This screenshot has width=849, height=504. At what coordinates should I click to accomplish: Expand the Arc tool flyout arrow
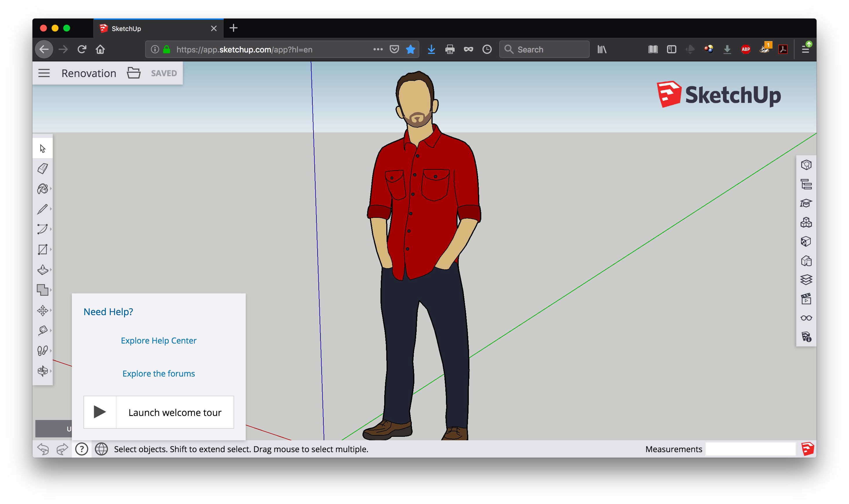[51, 229]
